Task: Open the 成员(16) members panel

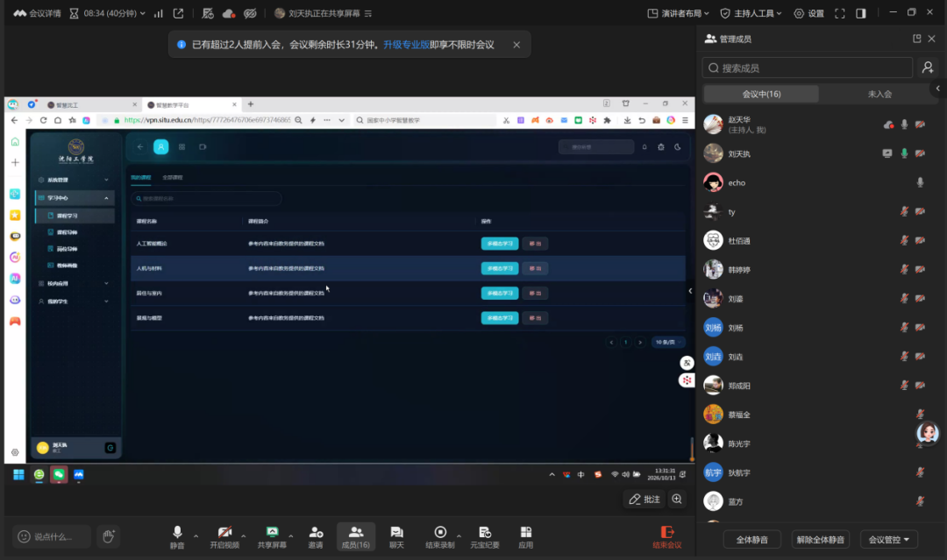Action: click(356, 536)
